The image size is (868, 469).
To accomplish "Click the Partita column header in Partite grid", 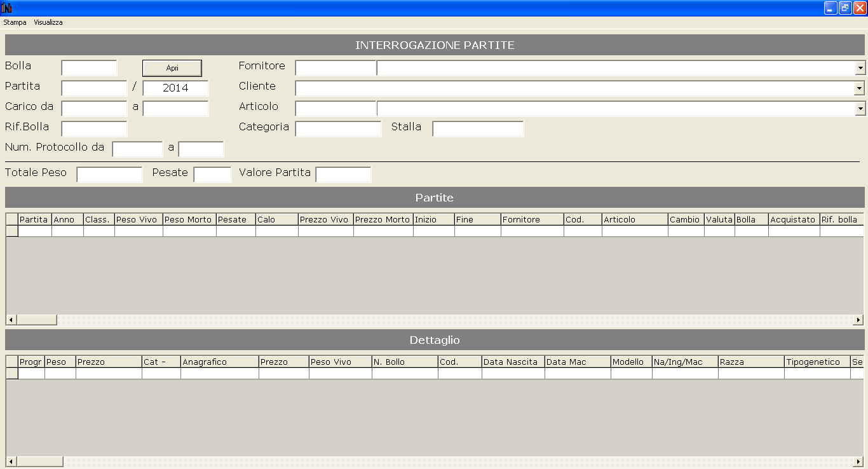I will [35, 219].
